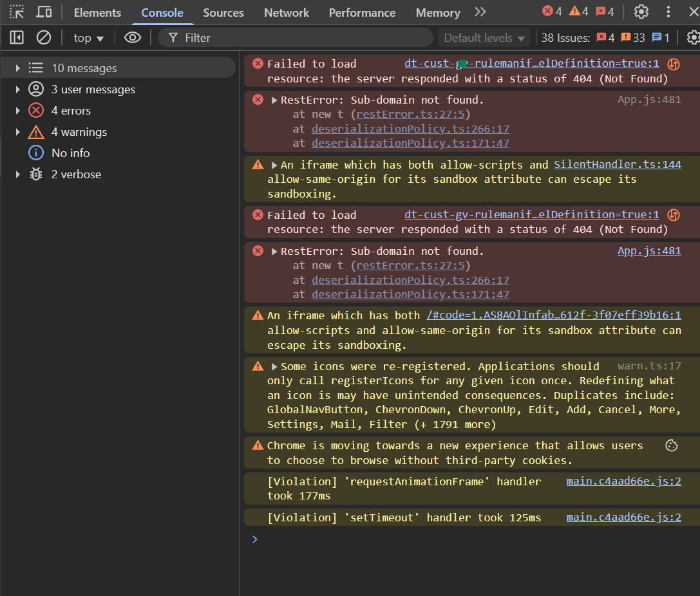Image resolution: width=700 pixels, height=596 pixels.
Task: Create a live expression with eye icon
Action: point(133,37)
